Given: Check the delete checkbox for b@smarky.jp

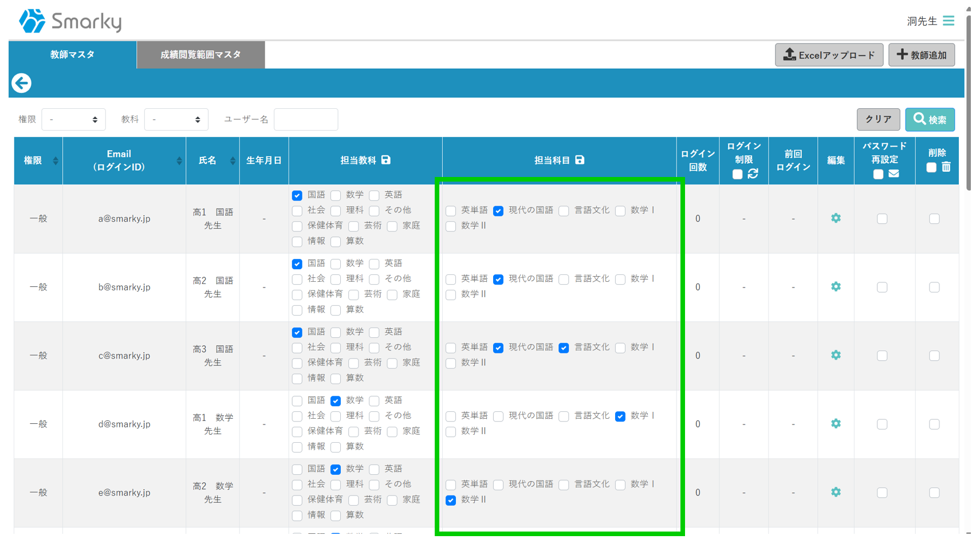Looking at the screenshot, I should pos(934,287).
